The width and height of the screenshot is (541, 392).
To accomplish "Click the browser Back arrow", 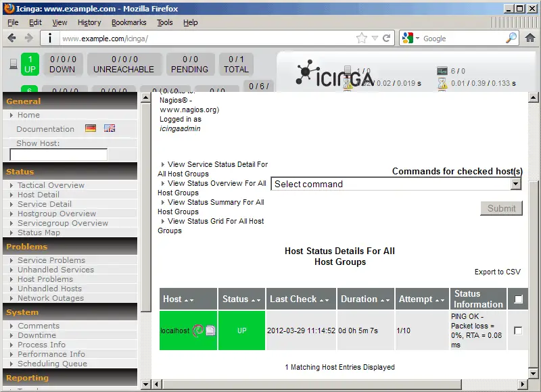I will point(11,39).
